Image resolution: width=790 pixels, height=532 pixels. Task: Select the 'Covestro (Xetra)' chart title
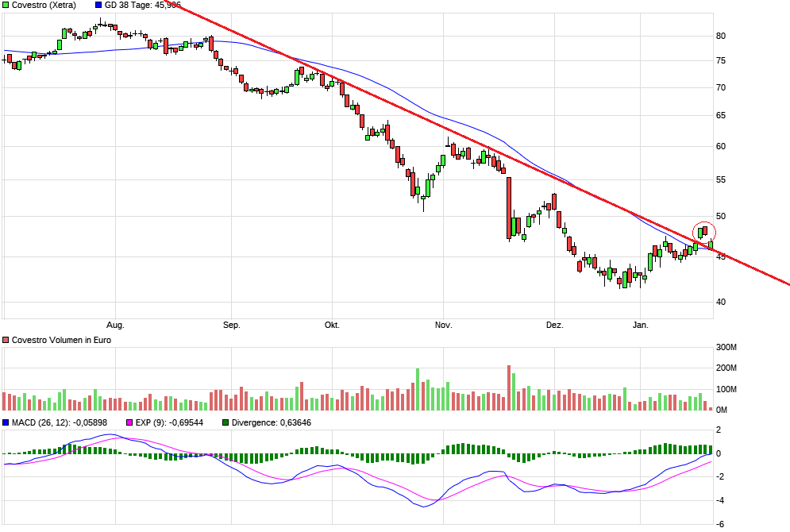(44, 5)
